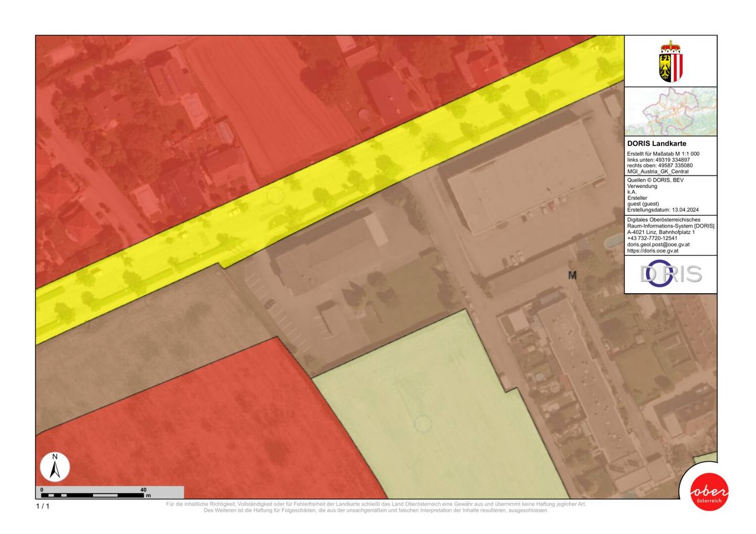Image resolution: width=756 pixels, height=534 pixels.
Task: Click the doris.geol.post@ooe.gv.at email address
Action: click(x=658, y=244)
